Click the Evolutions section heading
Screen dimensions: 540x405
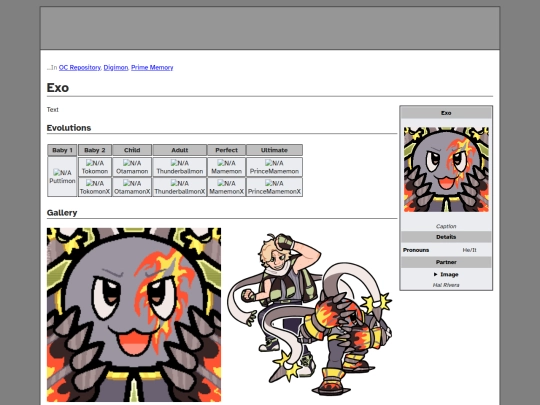[69, 128]
